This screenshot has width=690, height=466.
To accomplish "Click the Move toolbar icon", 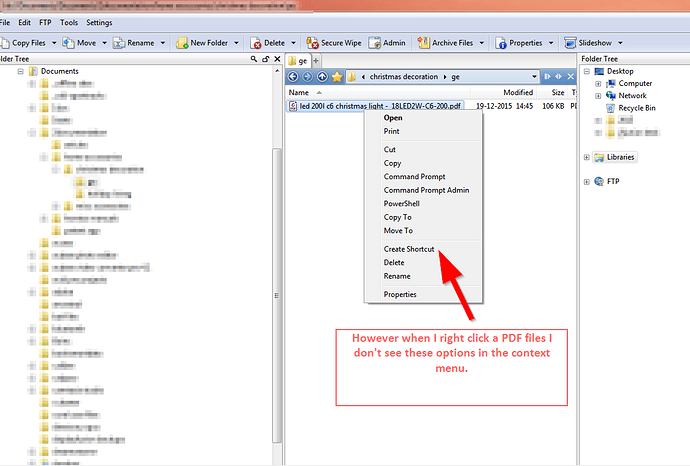I will (68, 43).
